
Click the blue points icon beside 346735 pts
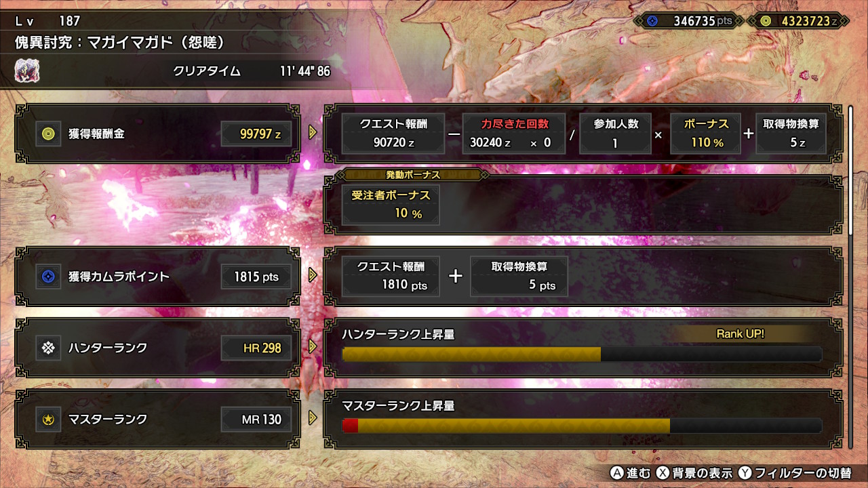click(652, 21)
